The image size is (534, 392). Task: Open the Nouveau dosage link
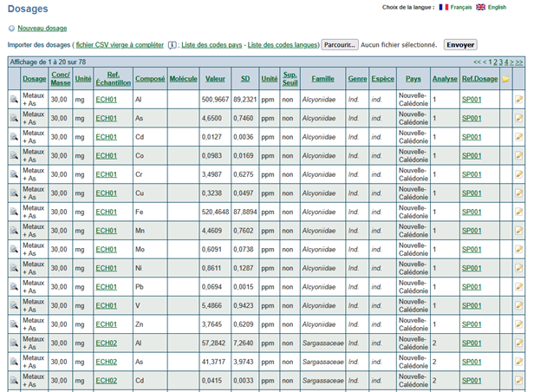pos(42,29)
